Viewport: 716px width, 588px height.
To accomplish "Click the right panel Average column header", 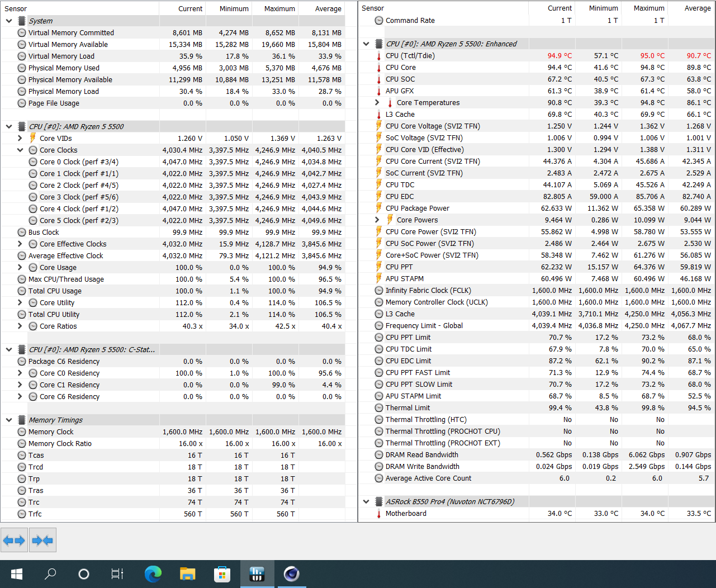I will [x=691, y=8].
